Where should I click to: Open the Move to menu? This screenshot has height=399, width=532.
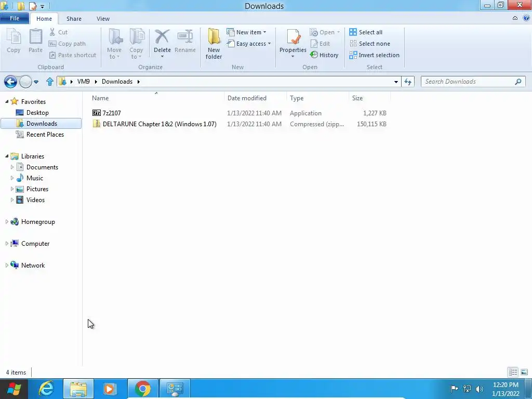114,44
